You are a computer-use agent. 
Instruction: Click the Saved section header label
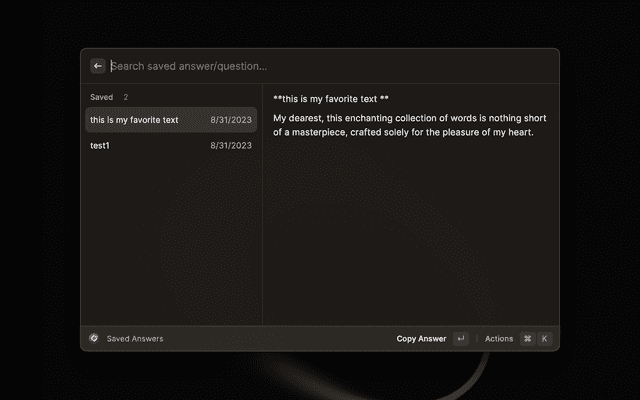(x=101, y=97)
